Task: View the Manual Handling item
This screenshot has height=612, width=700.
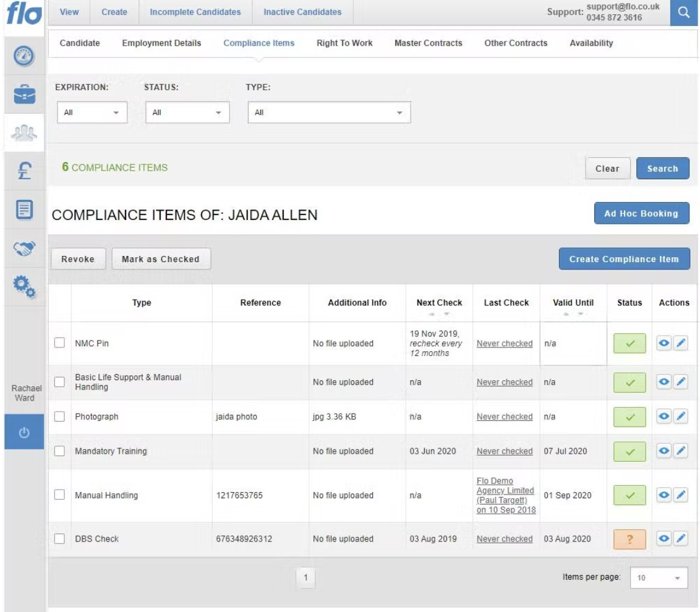Action: (x=664, y=495)
